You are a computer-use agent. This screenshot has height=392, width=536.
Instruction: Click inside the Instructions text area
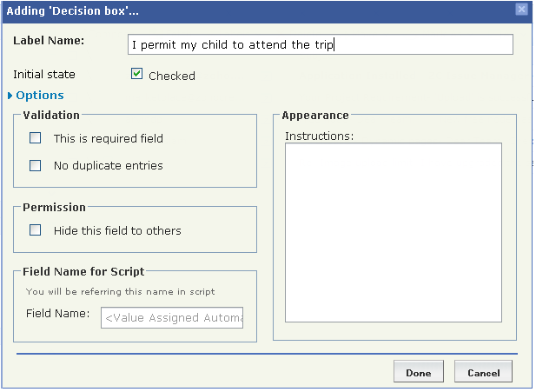tap(394, 233)
